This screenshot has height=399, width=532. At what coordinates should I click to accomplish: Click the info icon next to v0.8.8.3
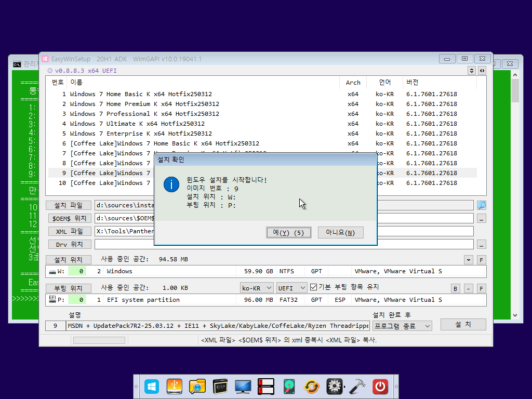[x=50, y=71]
